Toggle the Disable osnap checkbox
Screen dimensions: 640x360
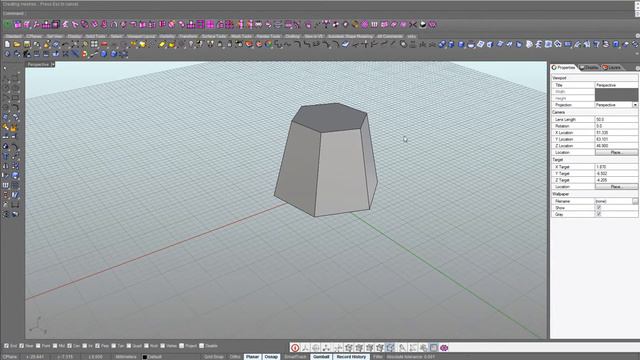coord(201,346)
